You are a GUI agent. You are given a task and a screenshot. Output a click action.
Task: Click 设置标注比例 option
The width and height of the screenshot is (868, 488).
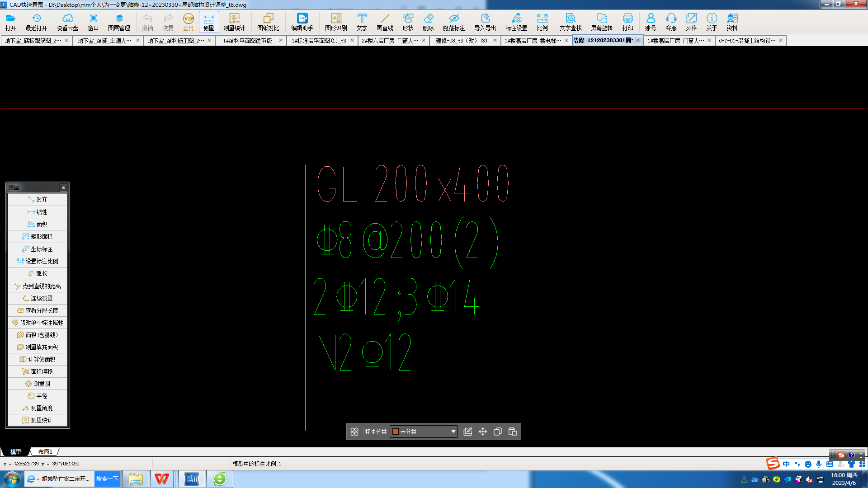38,261
